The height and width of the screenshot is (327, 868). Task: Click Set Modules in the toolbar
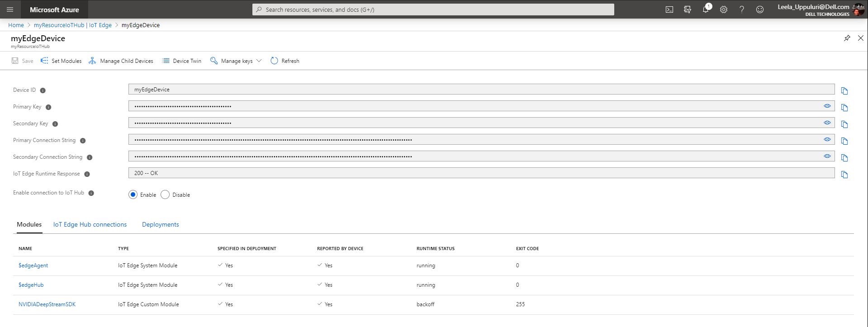tap(61, 61)
